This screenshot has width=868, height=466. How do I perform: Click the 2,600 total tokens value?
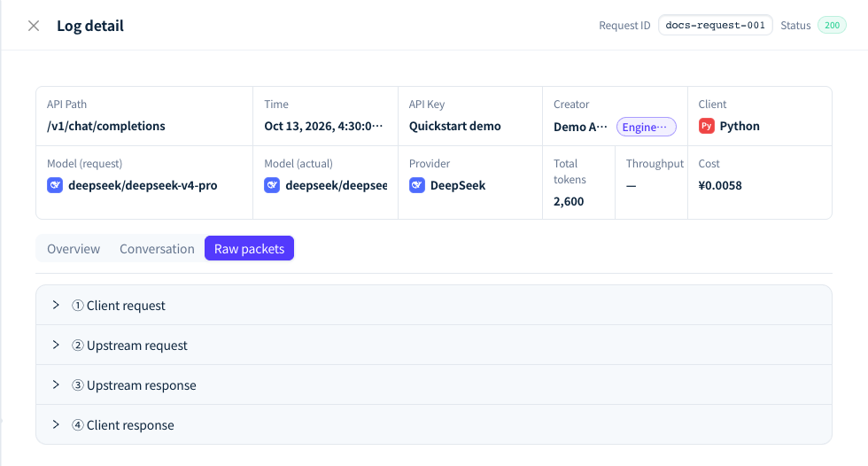pos(569,201)
